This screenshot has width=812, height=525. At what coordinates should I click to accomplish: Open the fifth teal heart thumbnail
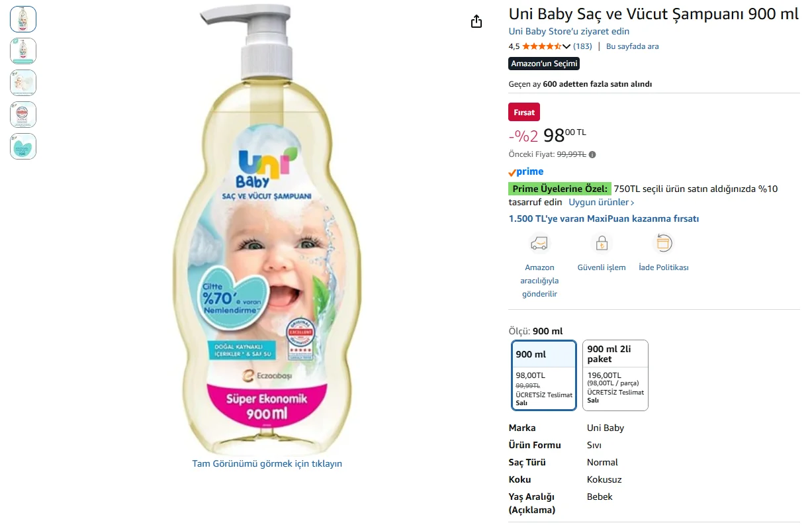tap(23, 146)
